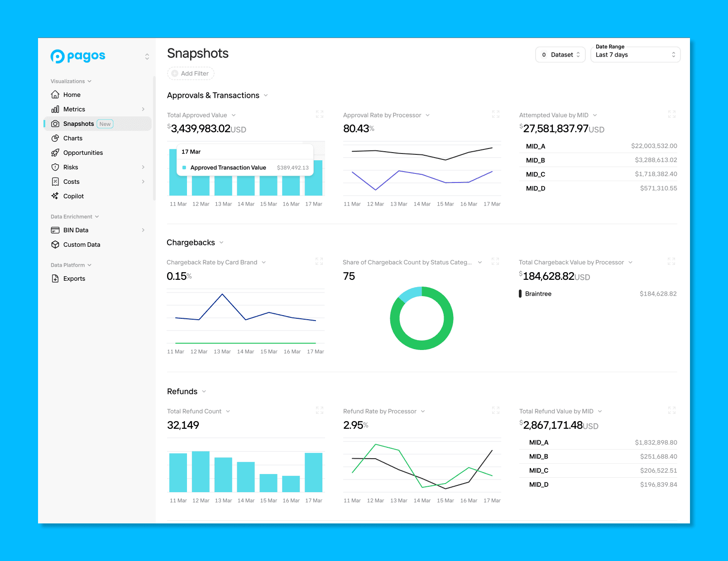Image resolution: width=728 pixels, height=561 pixels.
Task: Collapse the Refunds section header
Action: click(204, 392)
